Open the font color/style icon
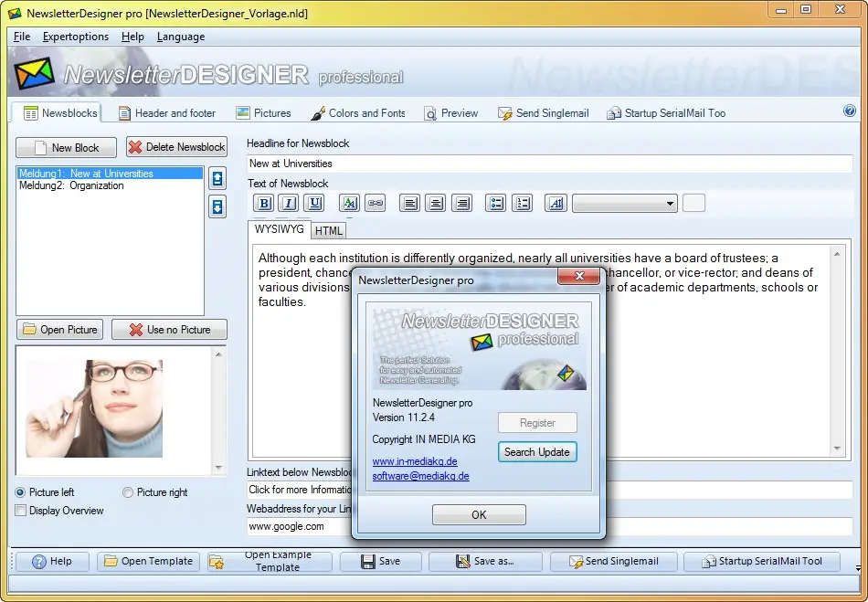 pyautogui.click(x=349, y=203)
